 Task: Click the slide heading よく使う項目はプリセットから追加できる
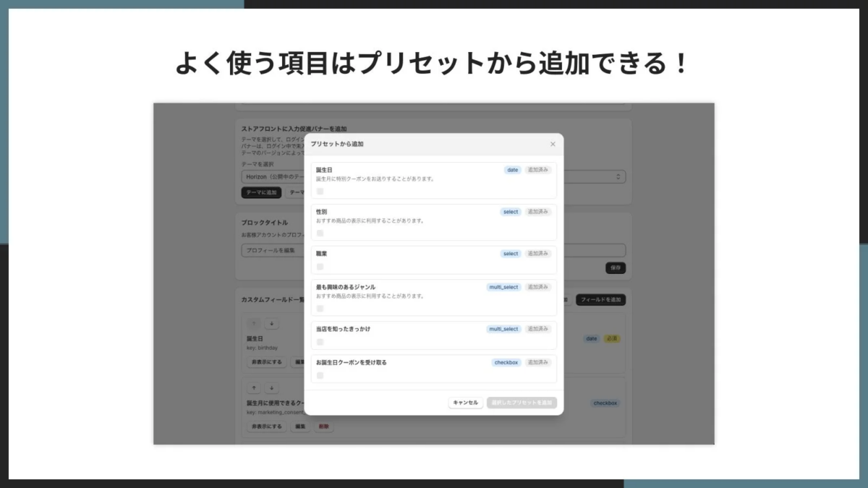coord(433,64)
